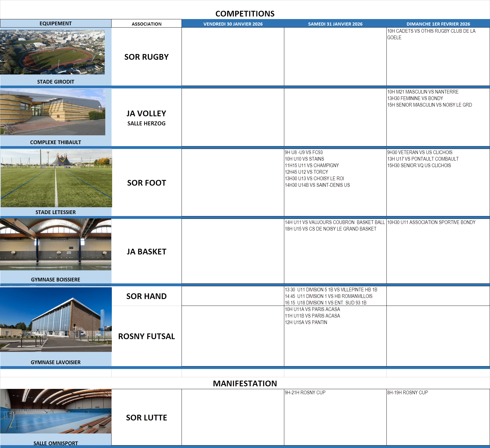Select the EQUIPEMENT column header

click(x=55, y=23)
